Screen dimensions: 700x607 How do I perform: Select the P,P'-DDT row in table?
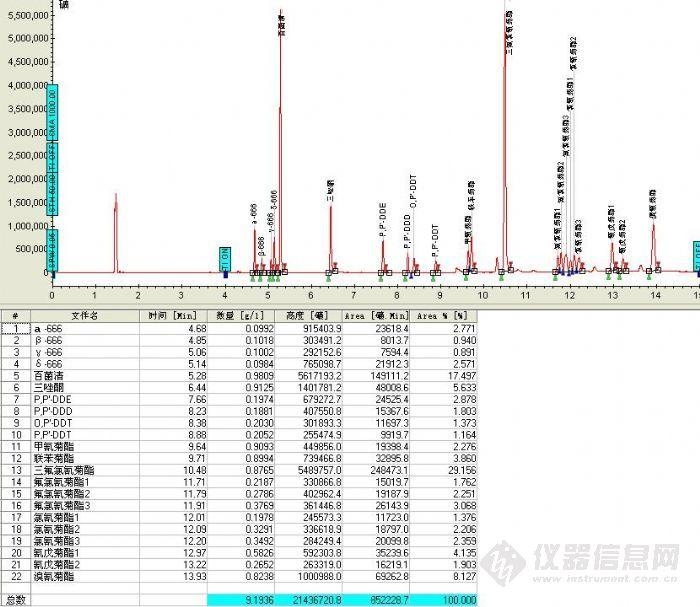[x=53, y=434]
